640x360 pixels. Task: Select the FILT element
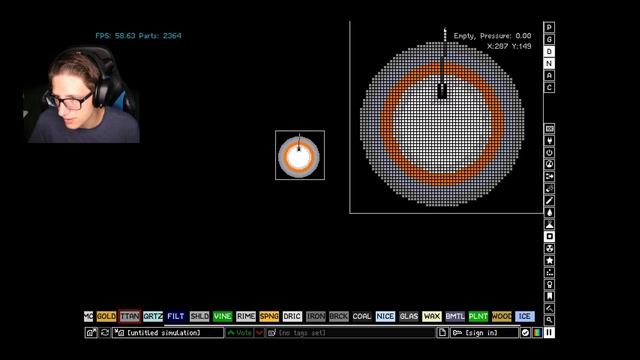[x=176, y=316]
